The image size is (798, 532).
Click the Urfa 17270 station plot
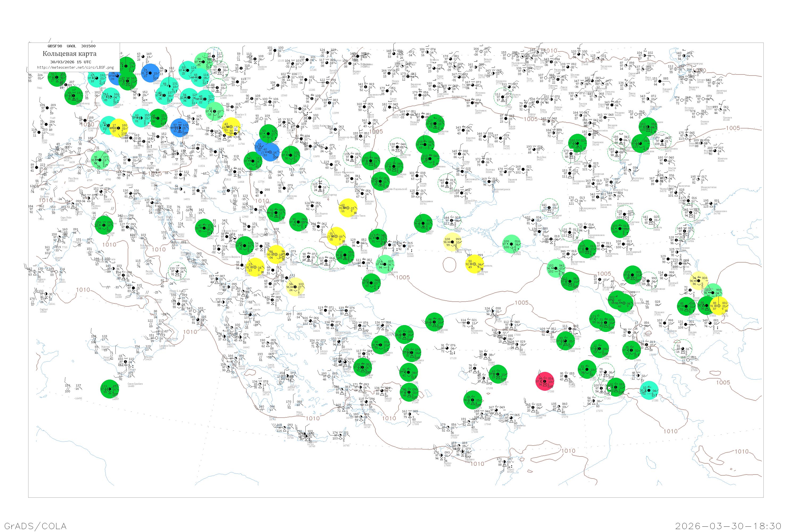pos(559,406)
